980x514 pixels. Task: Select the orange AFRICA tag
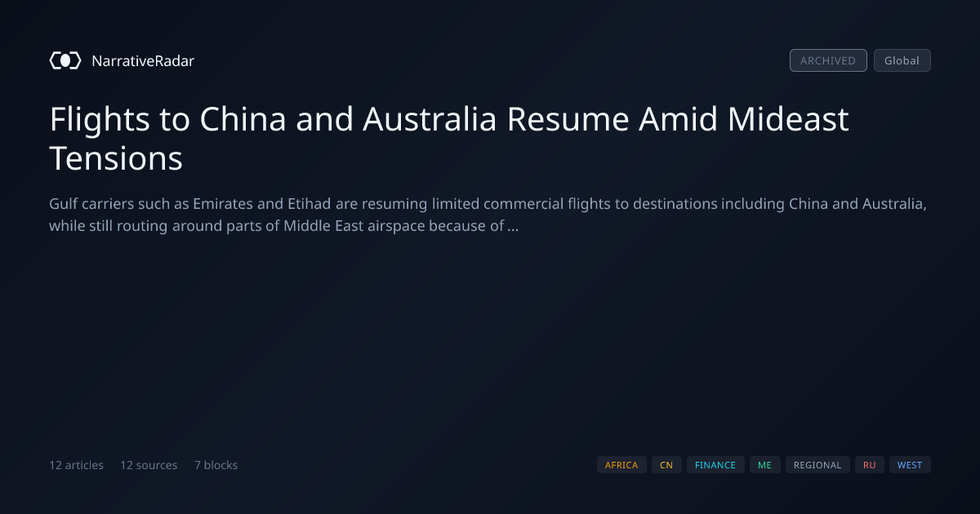pos(621,465)
